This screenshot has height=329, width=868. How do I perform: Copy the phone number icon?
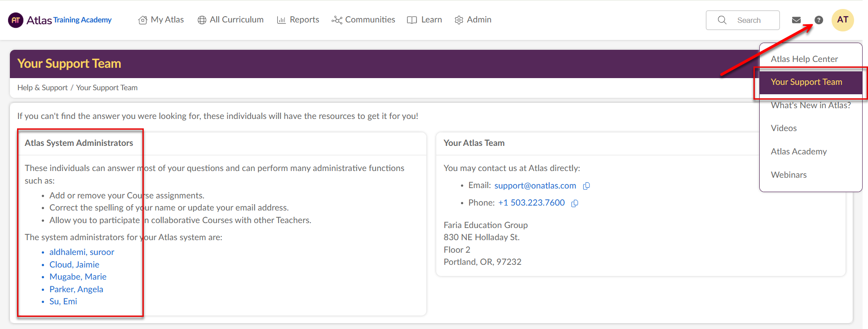(x=575, y=203)
